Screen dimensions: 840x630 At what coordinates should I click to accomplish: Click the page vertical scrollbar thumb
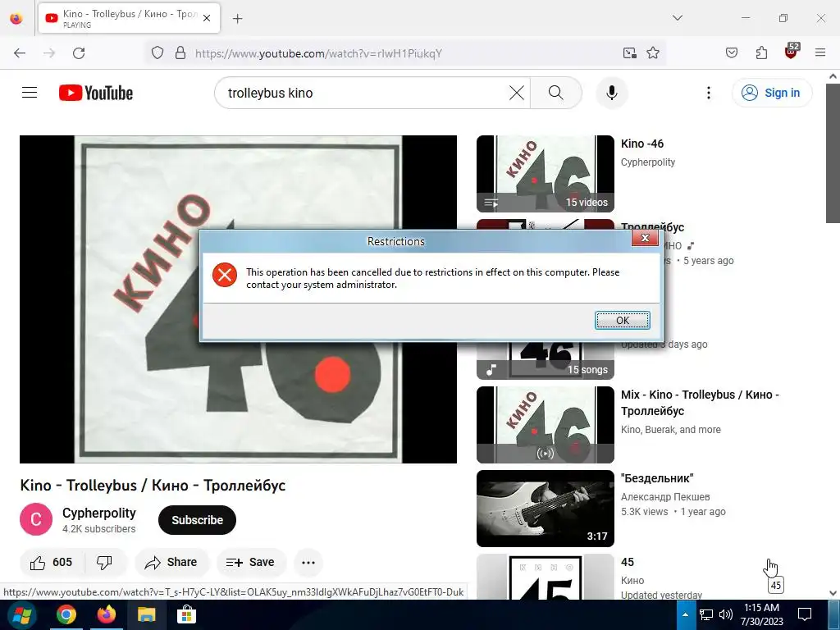click(x=833, y=153)
